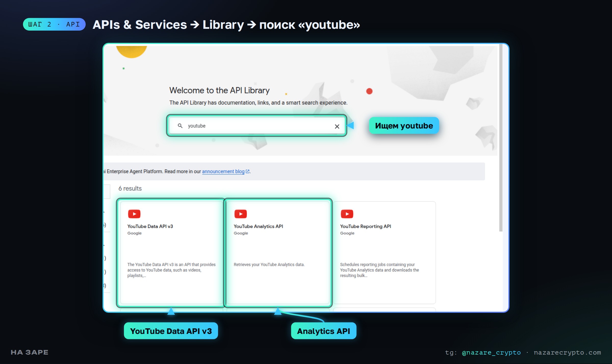Click into the youtube search field

257,126
